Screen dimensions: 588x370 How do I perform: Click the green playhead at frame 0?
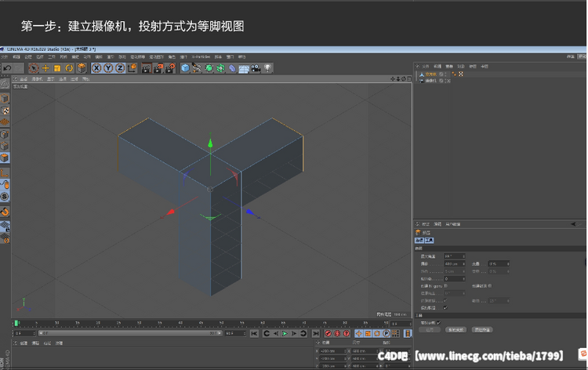click(x=16, y=323)
